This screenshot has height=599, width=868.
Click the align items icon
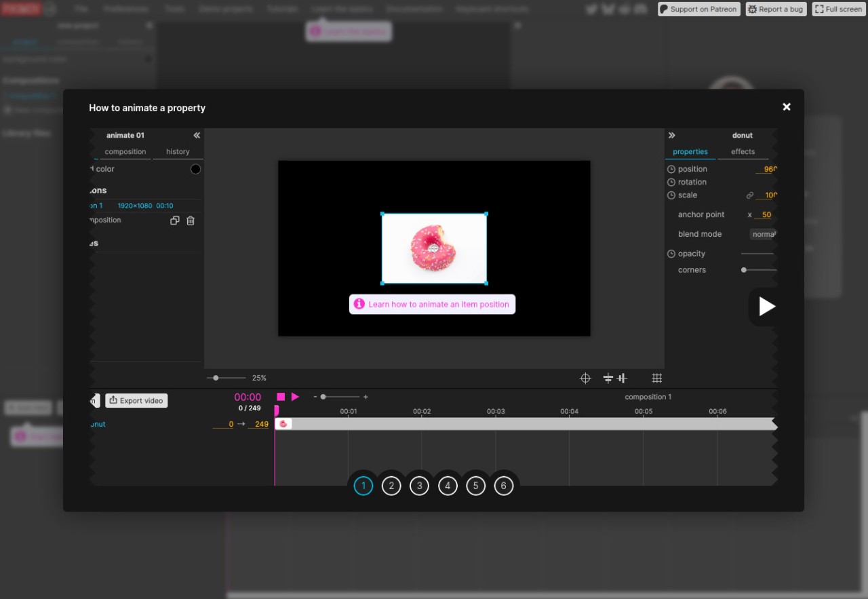[615, 379]
